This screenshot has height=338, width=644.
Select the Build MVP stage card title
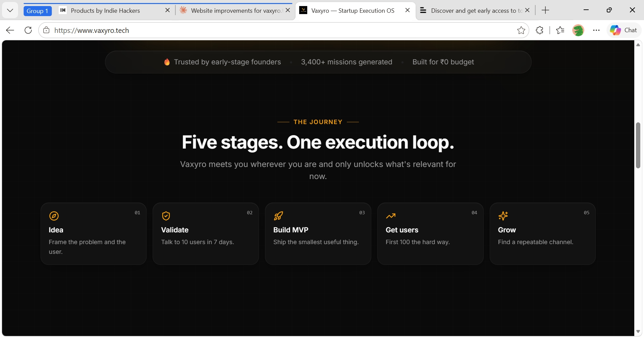point(291,230)
